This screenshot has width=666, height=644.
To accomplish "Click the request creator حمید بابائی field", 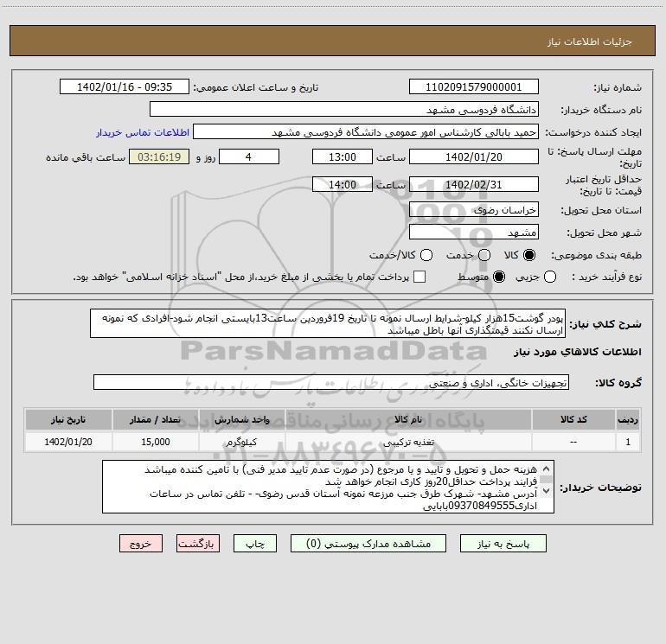I will click(x=366, y=132).
